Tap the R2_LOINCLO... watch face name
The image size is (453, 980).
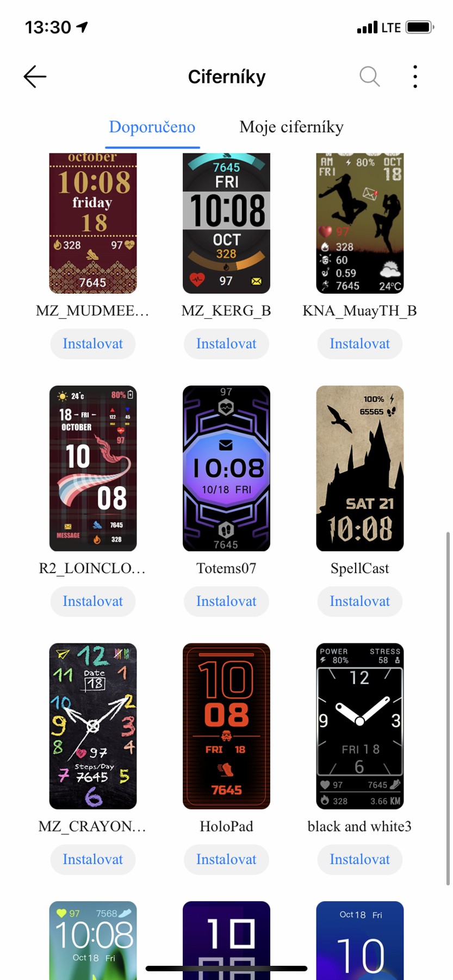pos(92,568)
